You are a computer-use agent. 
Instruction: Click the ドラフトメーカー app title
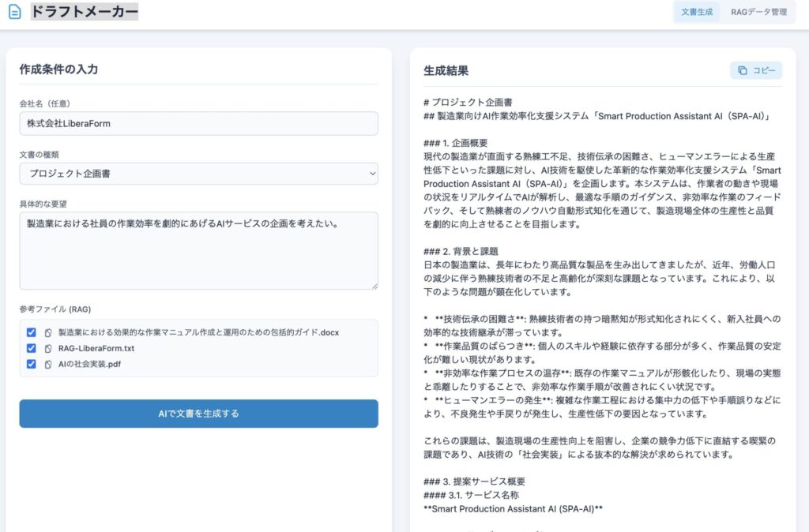(x=85, y=11)
